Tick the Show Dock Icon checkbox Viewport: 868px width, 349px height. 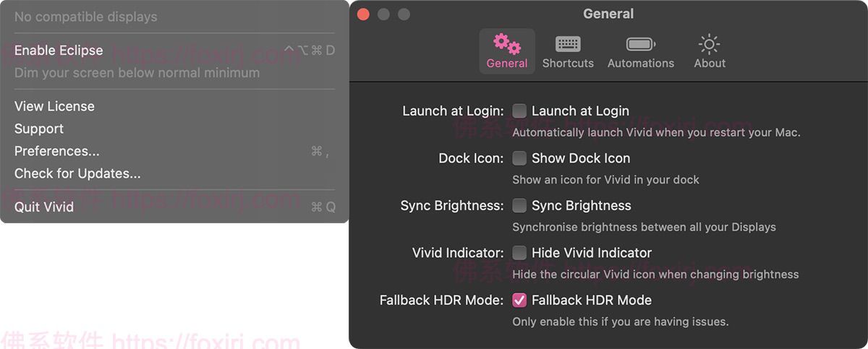(519, 158)
